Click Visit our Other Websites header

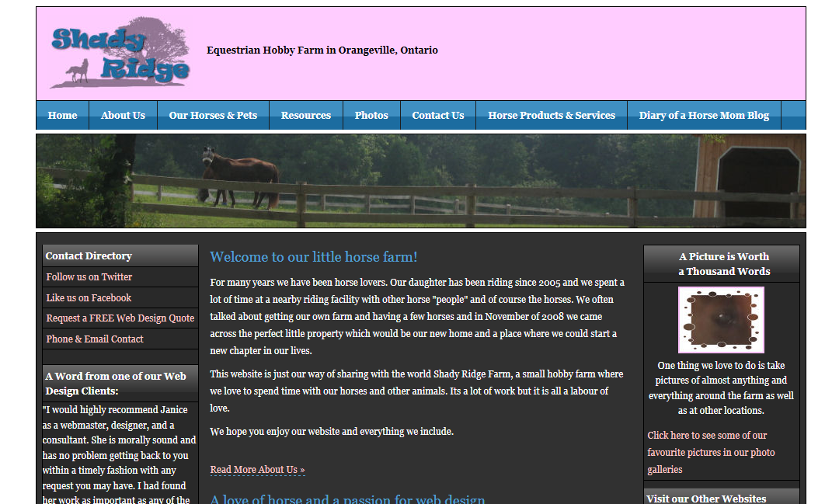(x=706, y=499)
